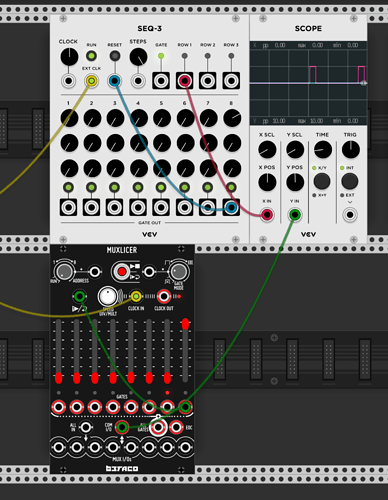
Task: Click the Muxlicer ALL IN jack
Action: (86, 427)
